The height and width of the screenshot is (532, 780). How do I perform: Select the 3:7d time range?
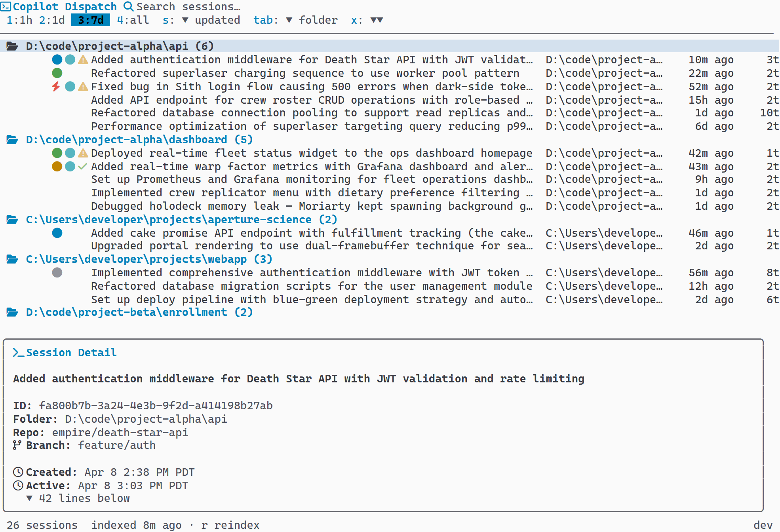(x=91, y=20)
